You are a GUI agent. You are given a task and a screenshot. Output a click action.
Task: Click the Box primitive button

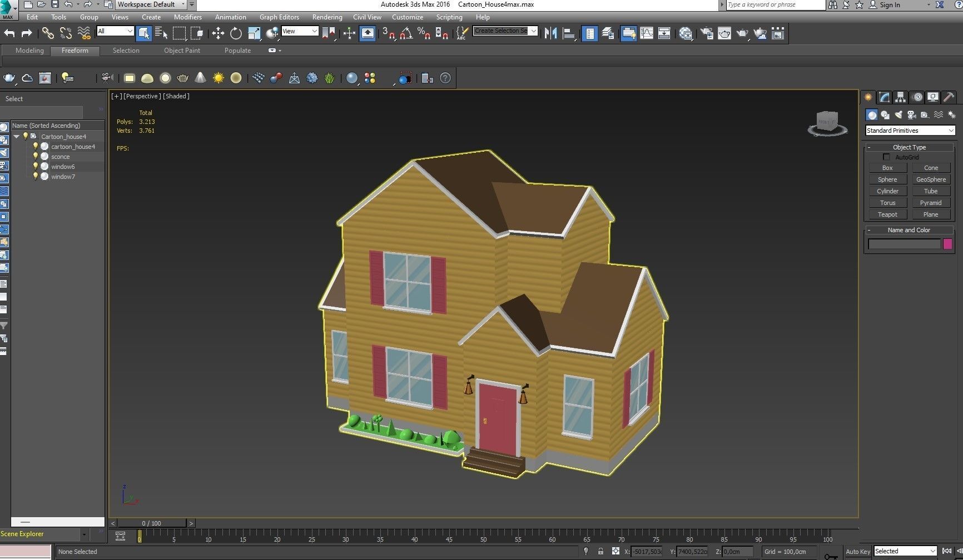[887, 168]
